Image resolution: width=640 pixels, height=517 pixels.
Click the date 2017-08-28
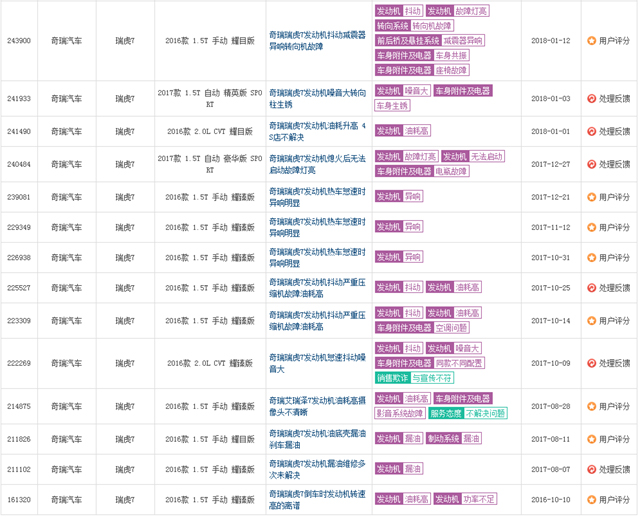pyautogui.click(x=551, y=406)
